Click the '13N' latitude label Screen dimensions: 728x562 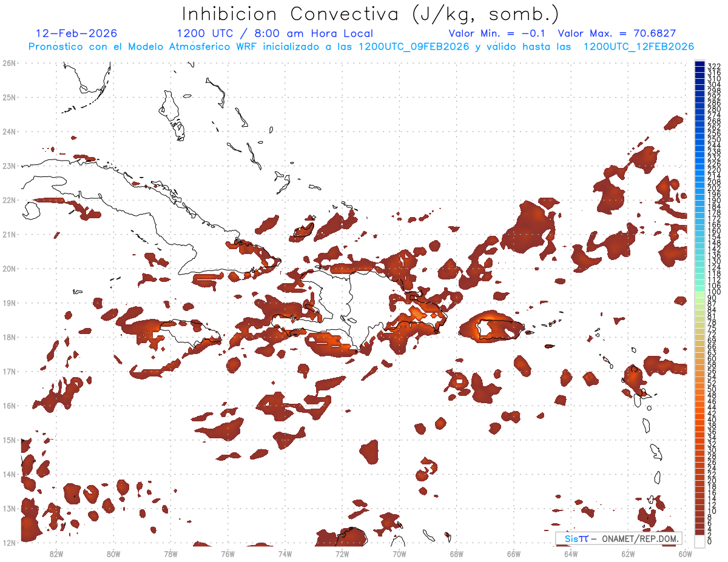9,508
